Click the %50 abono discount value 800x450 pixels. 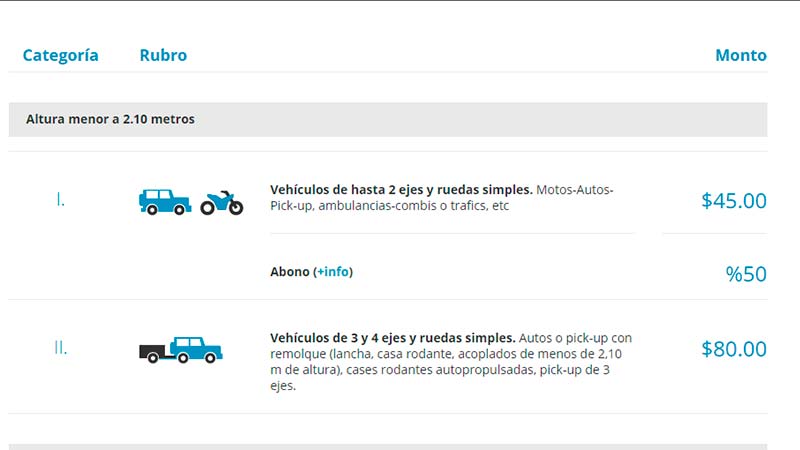coord(746,274)
